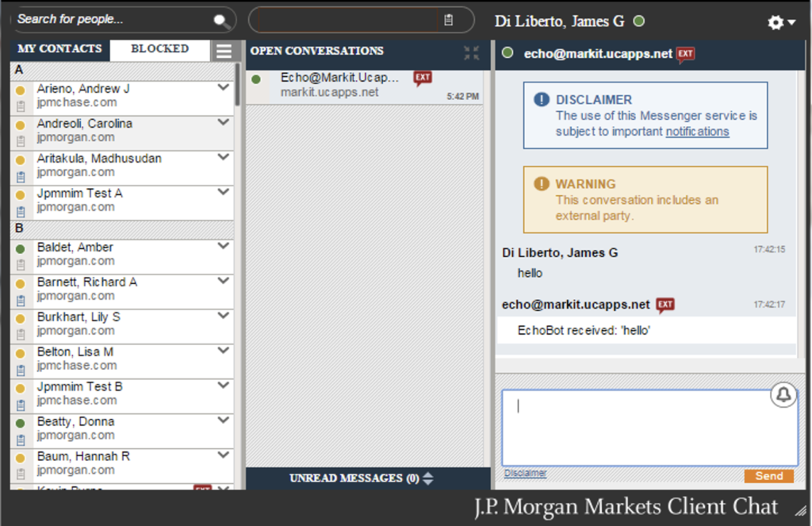Select contact Arieno, Andrew J

(x=122, y=98)
